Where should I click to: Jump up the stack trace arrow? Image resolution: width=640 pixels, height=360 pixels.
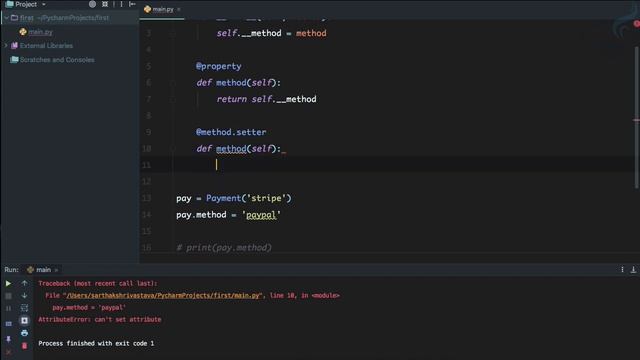[24, 283]
